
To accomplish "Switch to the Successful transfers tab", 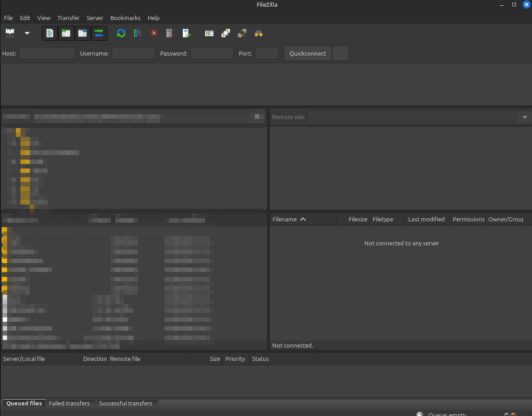I will [127, 404].
